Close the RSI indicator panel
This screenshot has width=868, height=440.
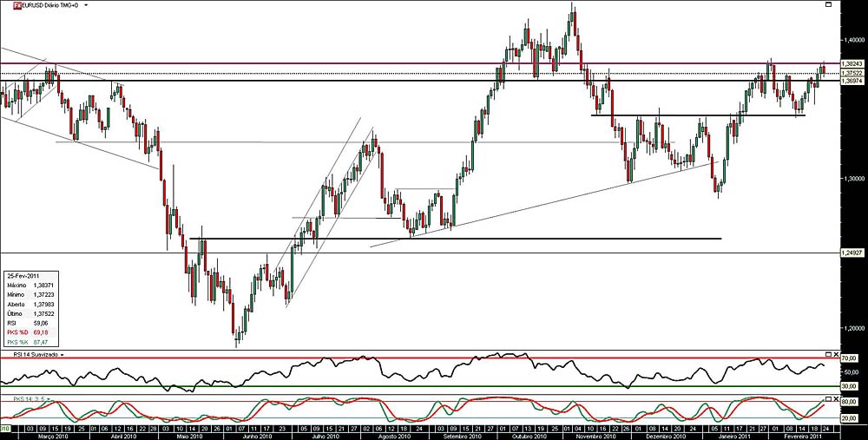[x=836, y=354]
